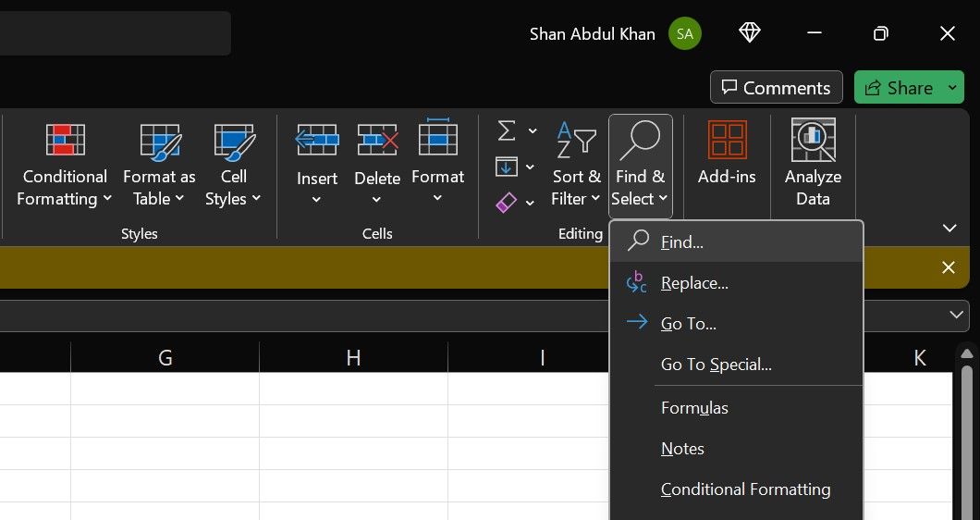Select Go To Special... menu entry

pyautogui.click(x=716, y=365)
